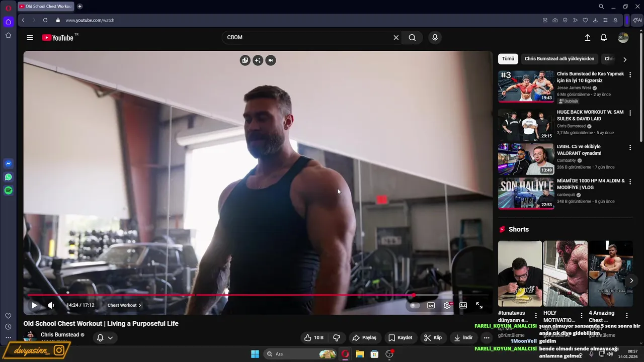Viewport: 644px width, 362px height.
Task: Share the video via Paylaş
Action: coord(364,338)
